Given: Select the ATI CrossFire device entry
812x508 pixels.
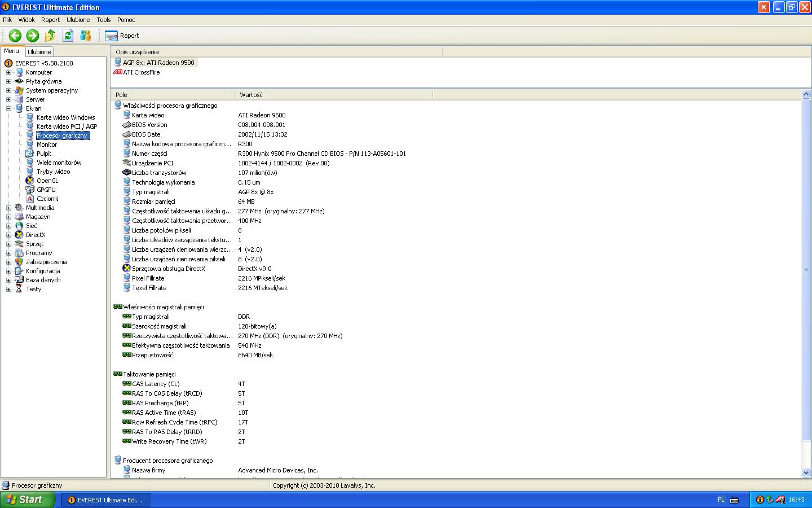Looking at the screenshot, I should [141, 72].
